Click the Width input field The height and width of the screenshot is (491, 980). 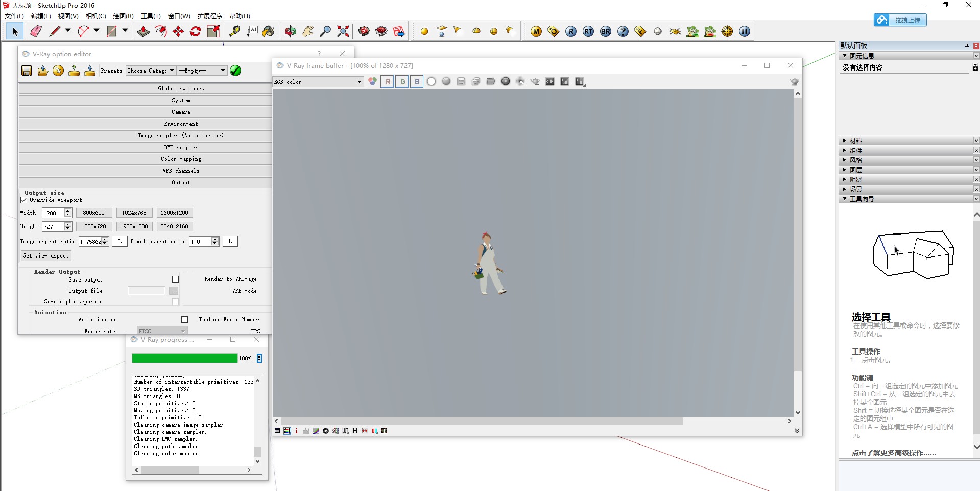(x=53, y=213)
